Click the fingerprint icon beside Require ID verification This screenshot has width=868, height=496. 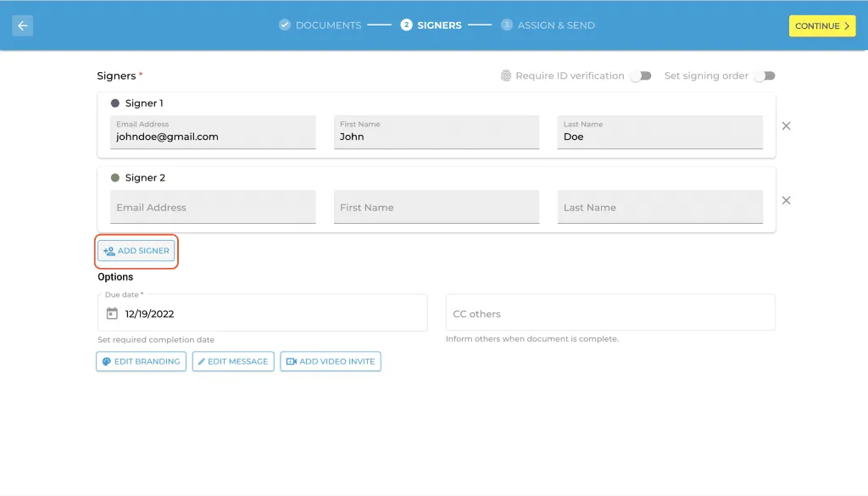coord(506,75)
